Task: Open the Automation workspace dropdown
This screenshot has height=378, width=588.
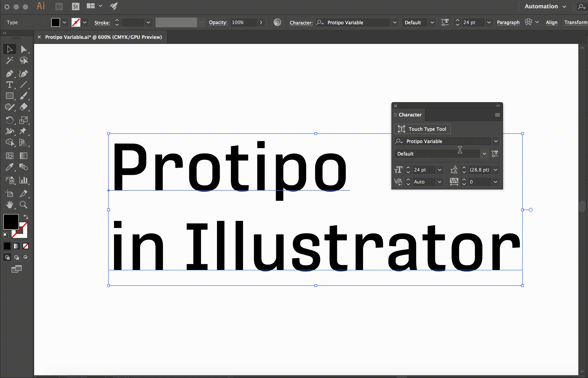Action: tap(545, 6)
